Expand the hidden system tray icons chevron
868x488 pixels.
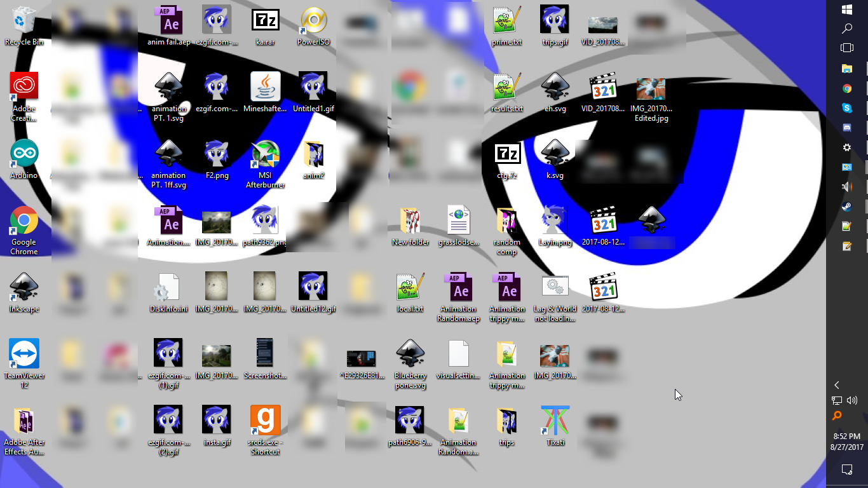pos(837,385)
